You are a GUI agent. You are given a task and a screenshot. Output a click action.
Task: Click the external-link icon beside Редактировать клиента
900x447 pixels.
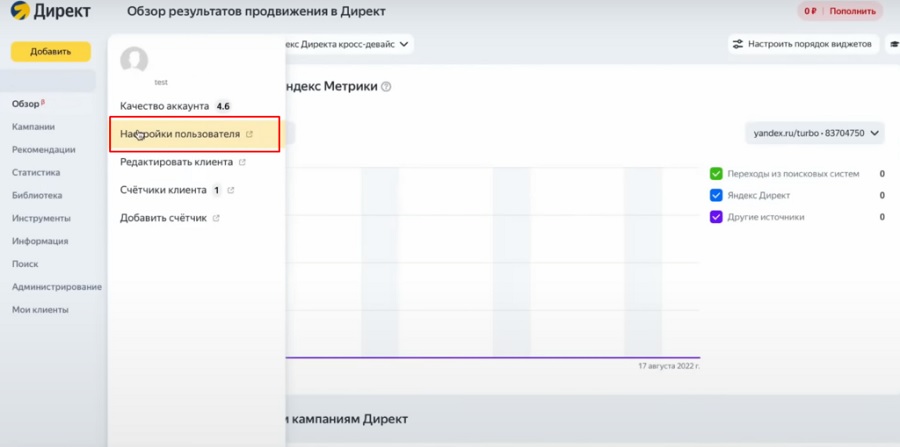click(x=242, y=162)
